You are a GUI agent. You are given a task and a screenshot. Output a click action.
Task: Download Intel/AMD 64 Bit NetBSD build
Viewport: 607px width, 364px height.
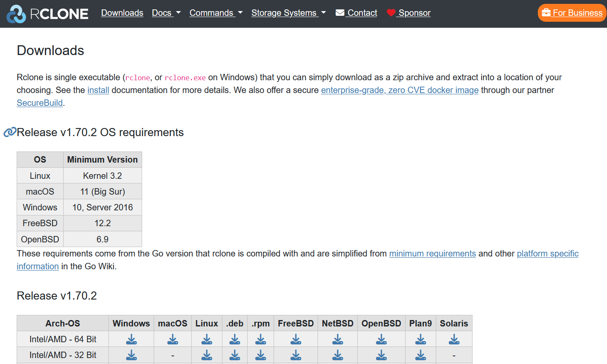point(338,339)
